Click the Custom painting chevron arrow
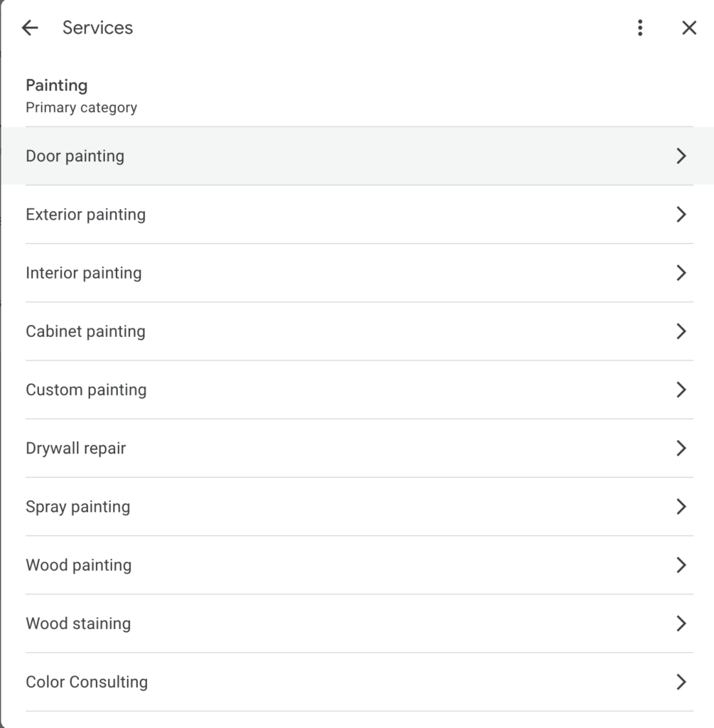Viewport: 714px width, 728px height. click(x=681, y=390)
